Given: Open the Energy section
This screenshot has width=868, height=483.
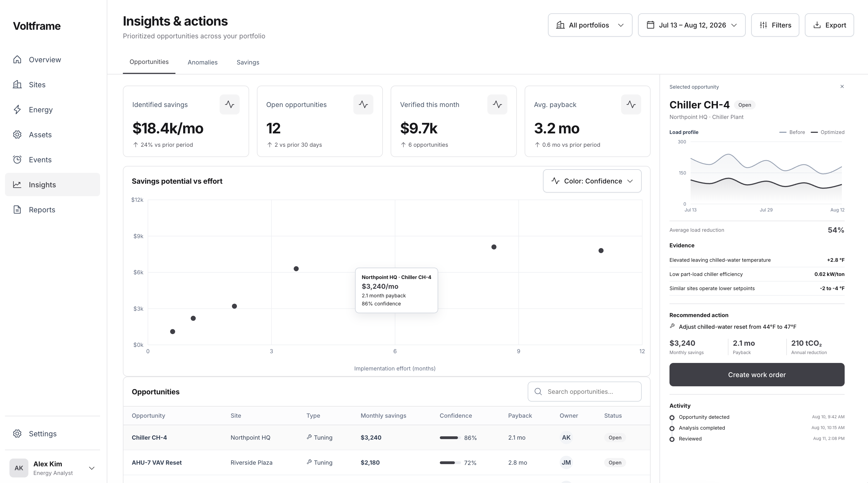Looking at the screenshot, I should tap(52, 109).
